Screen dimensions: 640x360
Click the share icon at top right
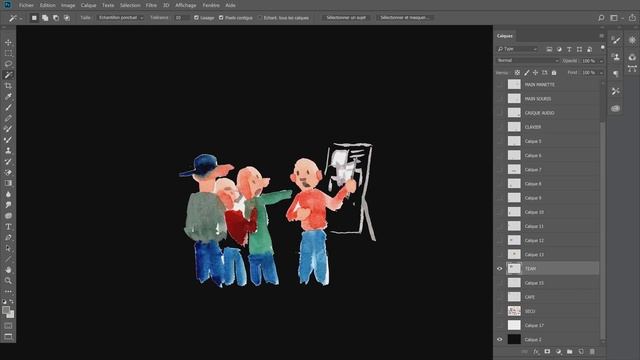(x=632, y=18)
